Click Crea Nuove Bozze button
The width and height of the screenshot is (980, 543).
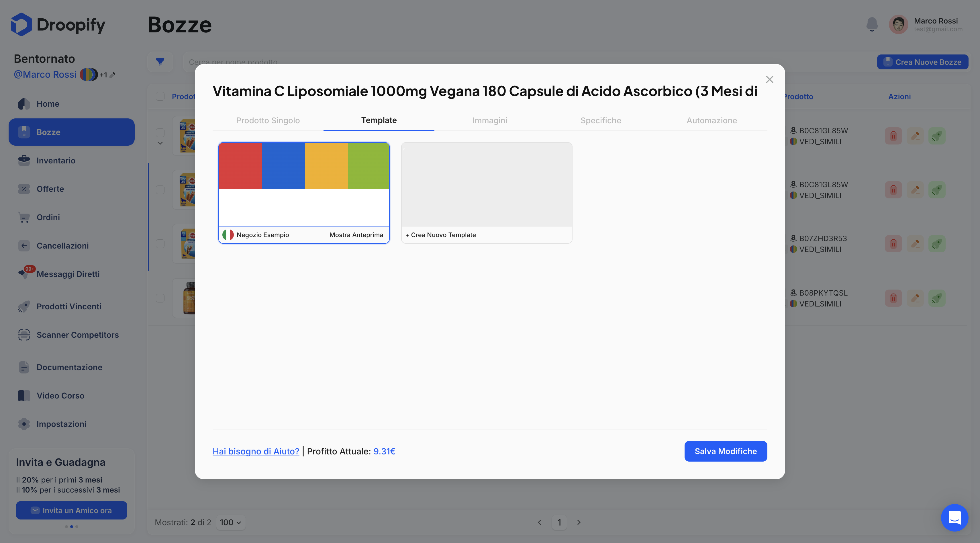click(923, 62)
